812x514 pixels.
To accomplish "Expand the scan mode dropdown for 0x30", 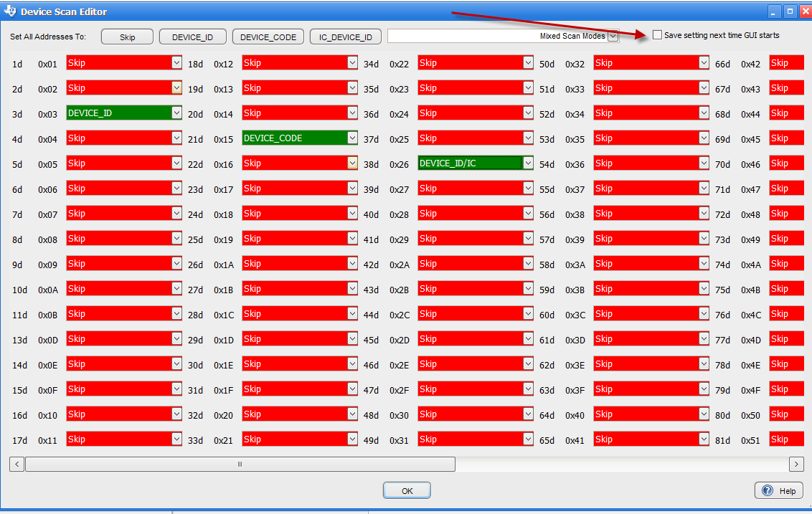I will pos(528,414).
